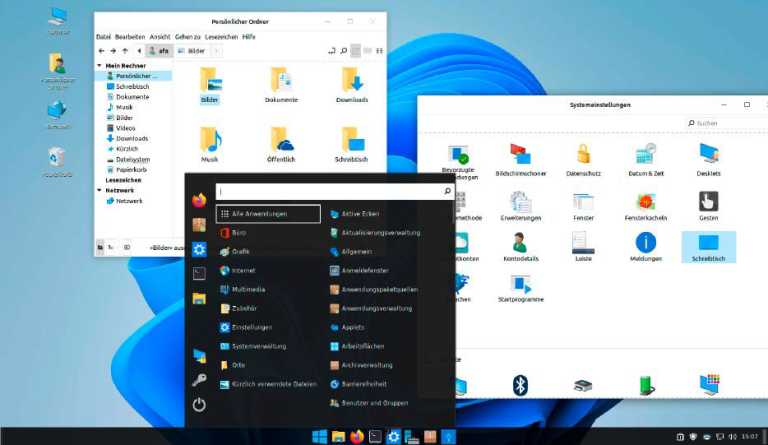Image resolution: width=768 pixels, height=445 pixels.
Task: Open the Datum & Zeit settings
Action: coord(645,155)
